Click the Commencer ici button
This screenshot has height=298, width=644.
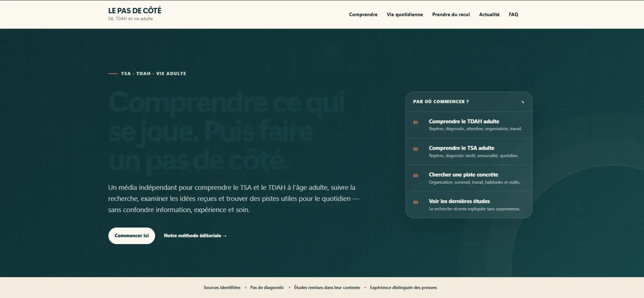pos(132,236)
